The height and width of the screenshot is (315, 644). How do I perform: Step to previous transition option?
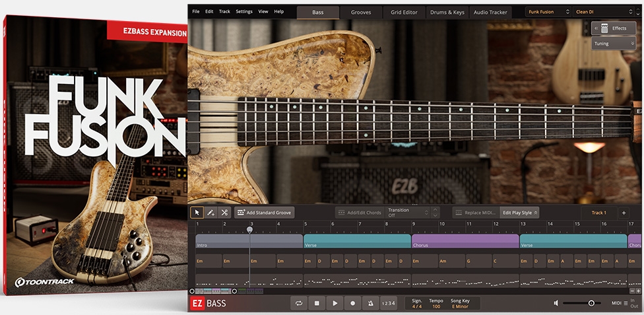coord(435,210)
